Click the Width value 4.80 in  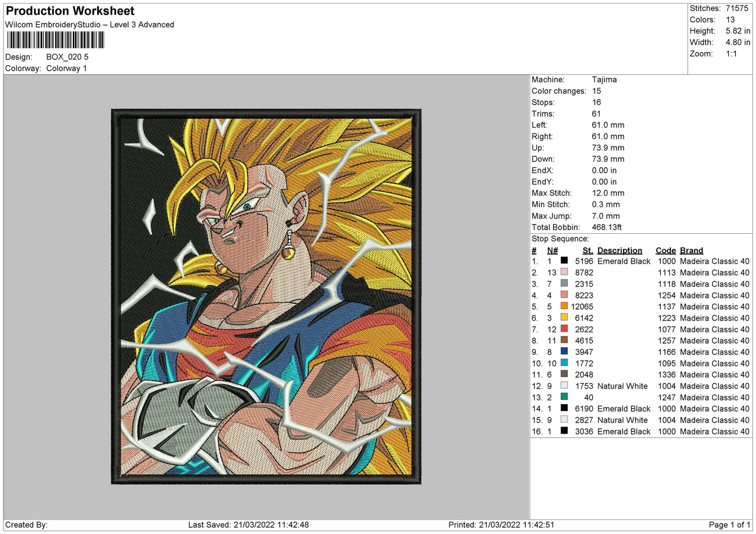tap(738, 42)
